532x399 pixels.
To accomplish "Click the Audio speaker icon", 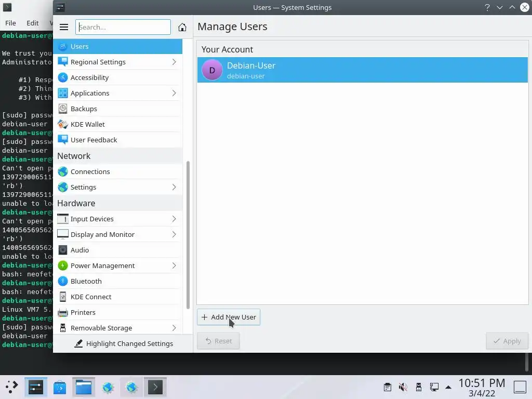I will pos(63,250).
